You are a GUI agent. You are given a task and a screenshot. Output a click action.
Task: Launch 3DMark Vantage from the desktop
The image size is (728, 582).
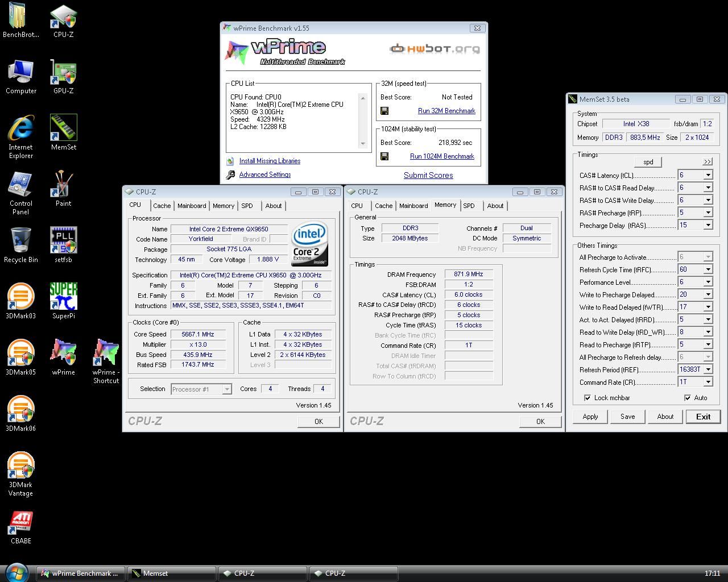(x=21, y=474)
